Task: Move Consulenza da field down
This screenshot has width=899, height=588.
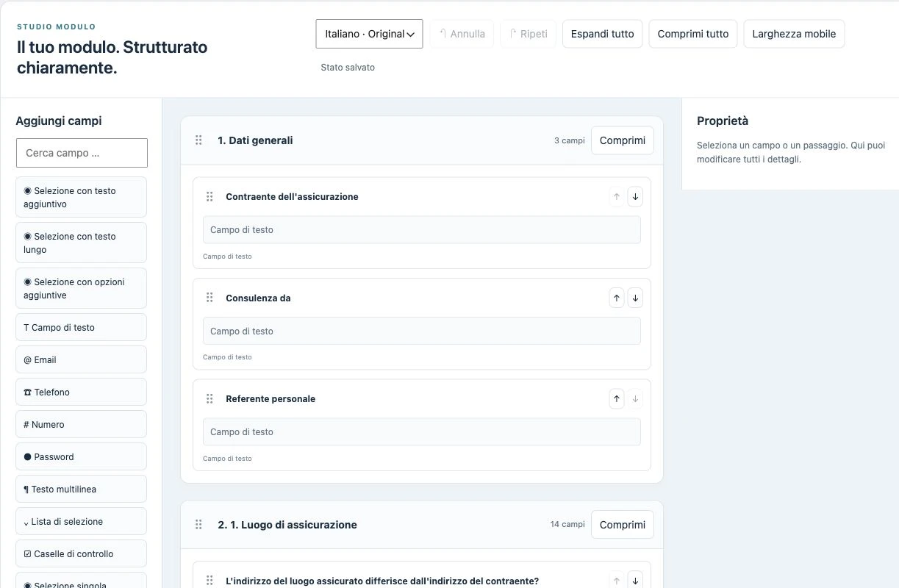Action: (x=635, y=298)
